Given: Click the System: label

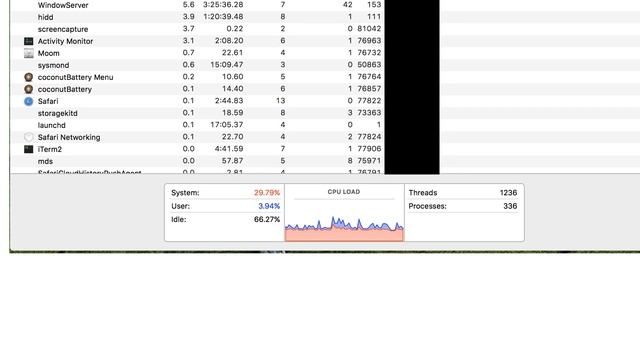Looking at the screenshot, I should (x=185, y=193).
